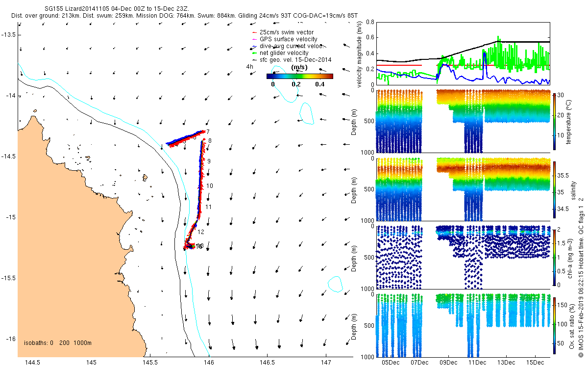Click the "05Dec" date tick label
This screenshot has height=368, width=588.
391,363
